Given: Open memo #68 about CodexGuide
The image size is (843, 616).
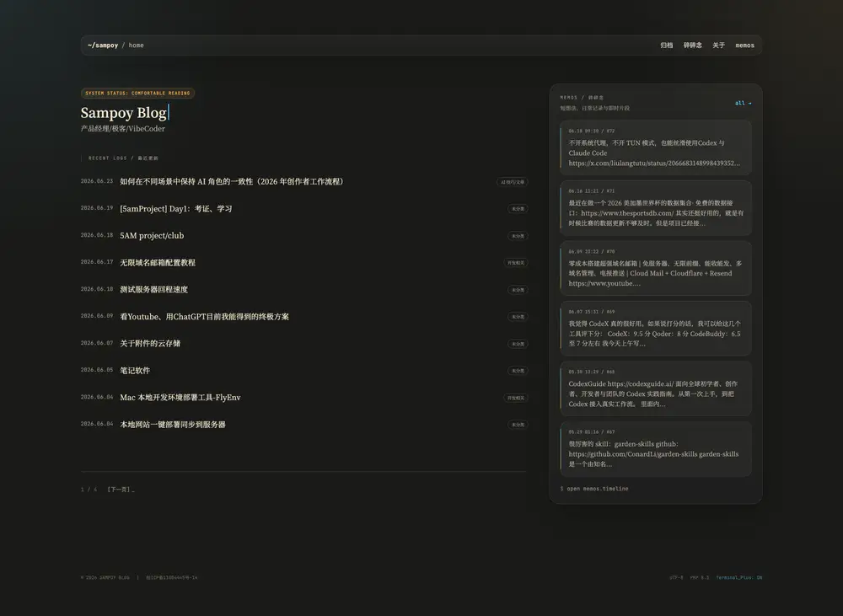Looking at the screenshot, I should pyautogui.click(x=655, y=388).
